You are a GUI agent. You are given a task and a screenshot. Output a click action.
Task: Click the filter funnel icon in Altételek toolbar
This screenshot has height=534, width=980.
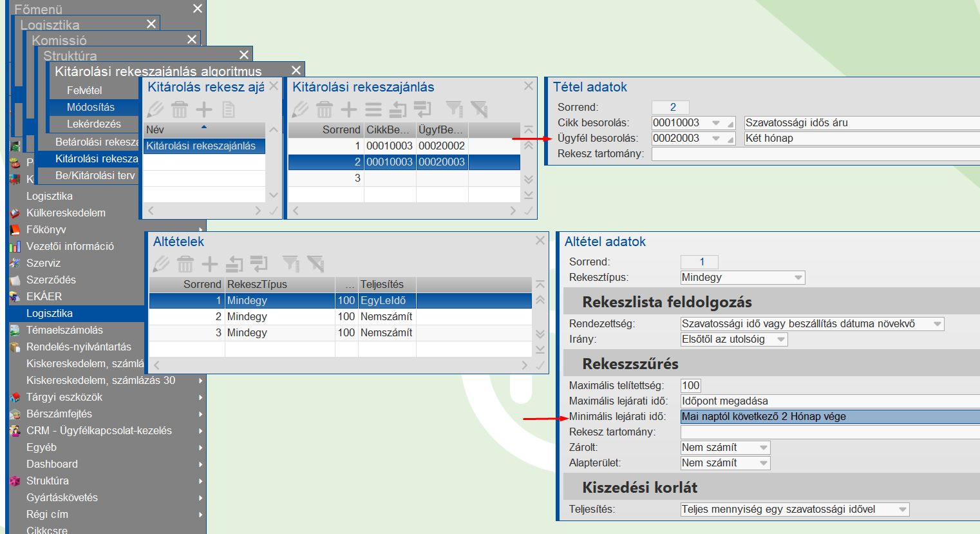point(291,264)
